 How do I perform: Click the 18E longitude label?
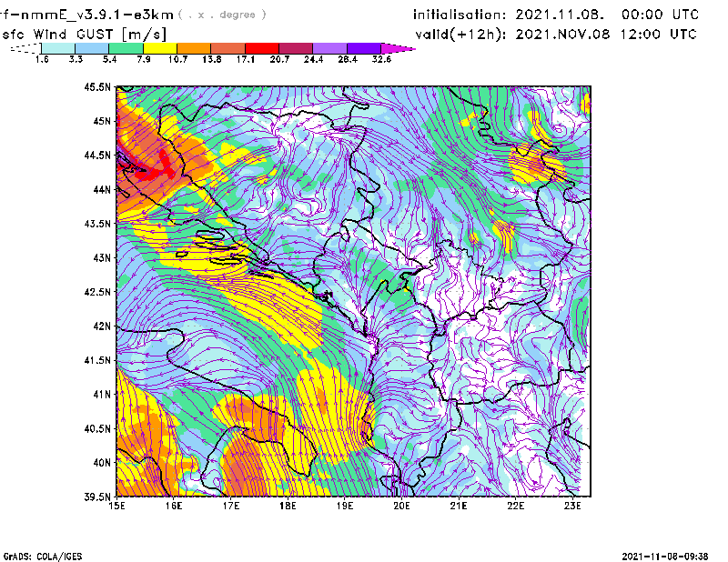point(288,506)
